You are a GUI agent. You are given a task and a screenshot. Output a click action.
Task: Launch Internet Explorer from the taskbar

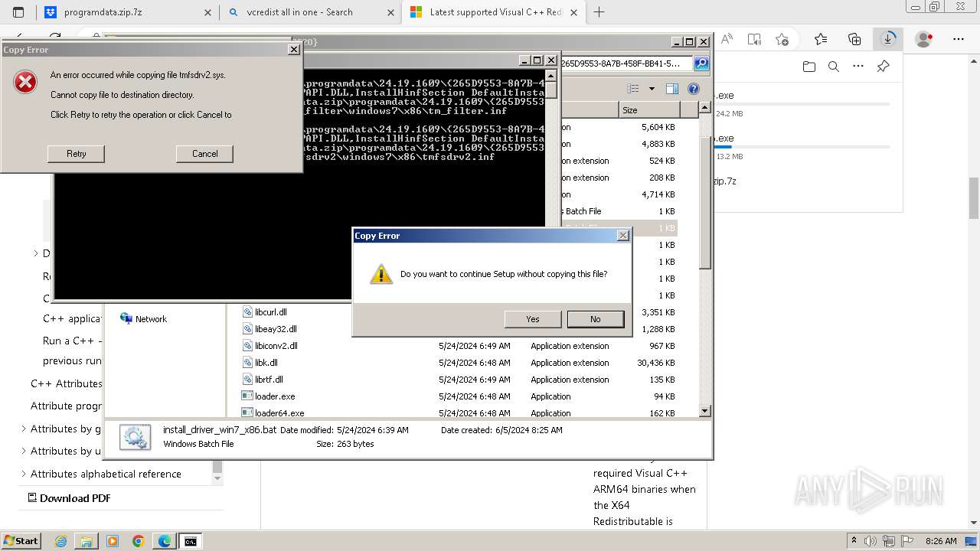coord(61,541)
